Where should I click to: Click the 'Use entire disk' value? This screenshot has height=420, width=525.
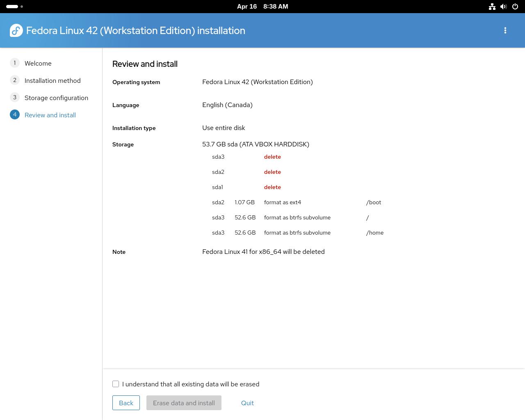coord(224,128)
